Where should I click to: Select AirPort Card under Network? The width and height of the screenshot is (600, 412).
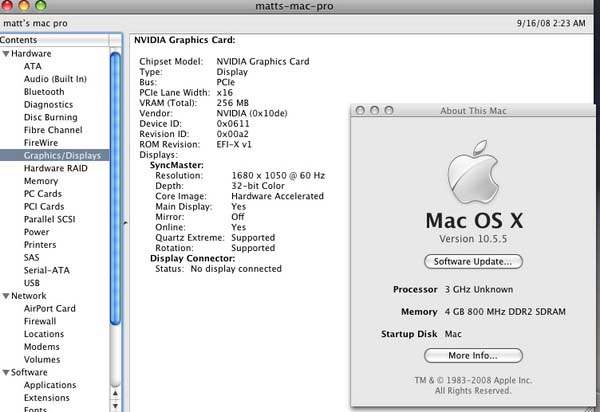tap(50, 309)
